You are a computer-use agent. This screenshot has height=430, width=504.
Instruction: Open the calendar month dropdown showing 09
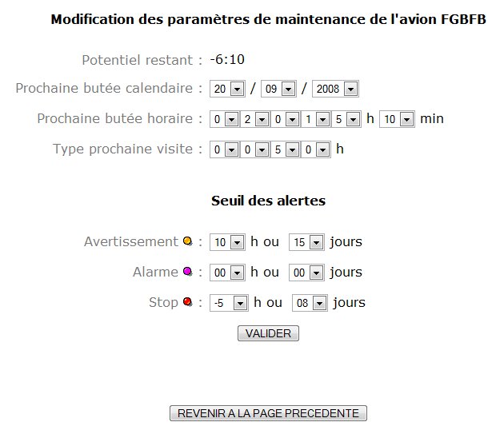(280, 89)
